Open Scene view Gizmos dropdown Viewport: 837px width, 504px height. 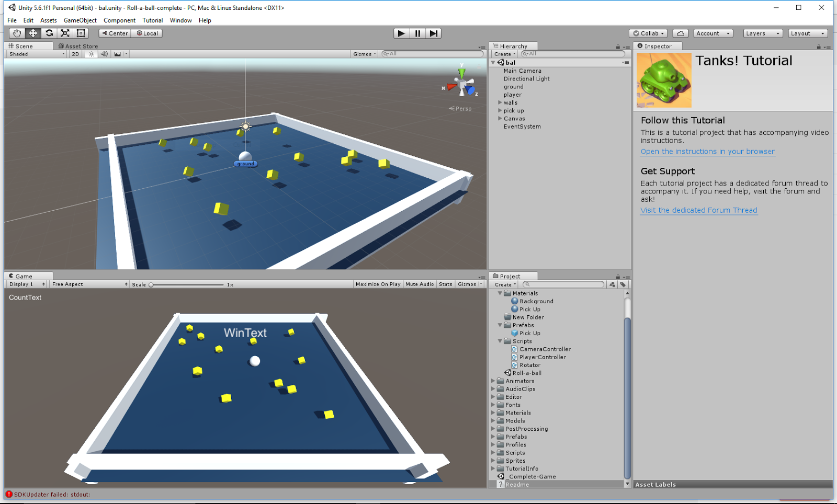(365, 54)
